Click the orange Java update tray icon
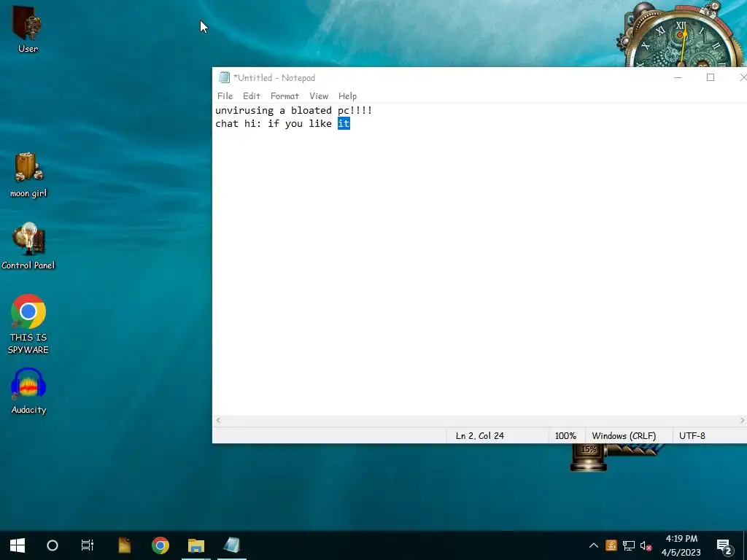 coord(611,545)
